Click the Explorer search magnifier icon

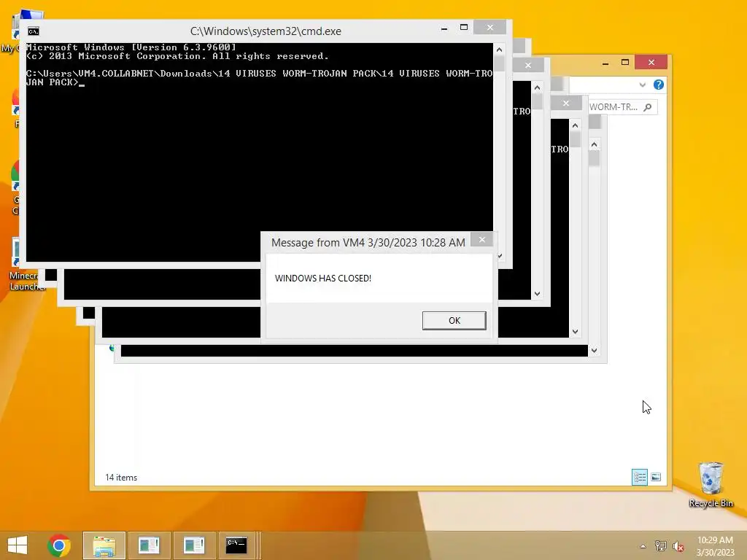[x=648, y=107]
